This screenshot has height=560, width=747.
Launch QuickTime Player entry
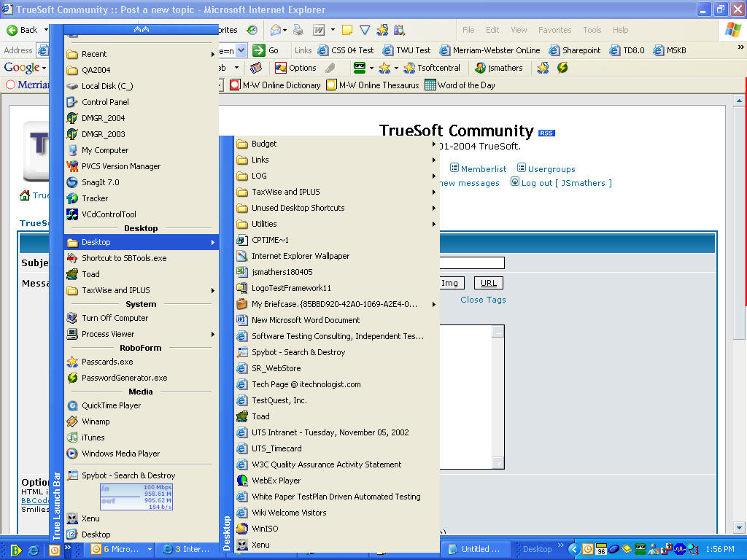(111, 405)
